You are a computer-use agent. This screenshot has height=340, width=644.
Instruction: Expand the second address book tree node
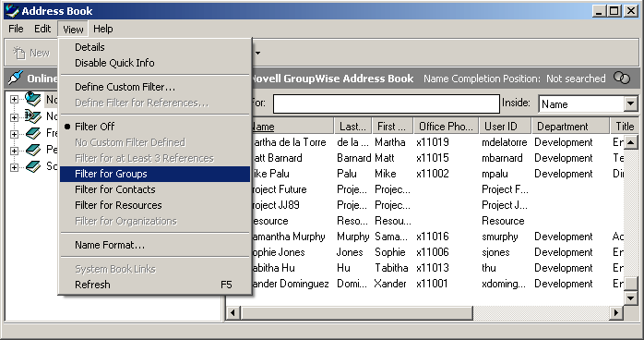14,117
